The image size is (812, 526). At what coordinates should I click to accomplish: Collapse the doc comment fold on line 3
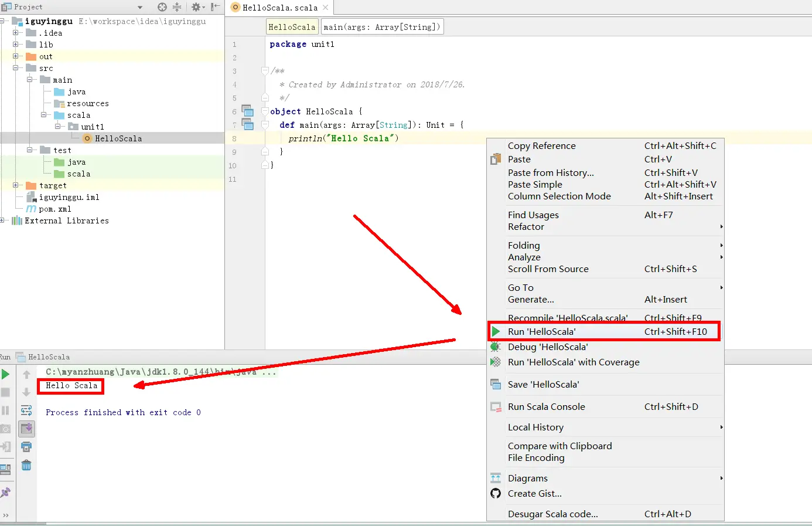coord(265,70)
